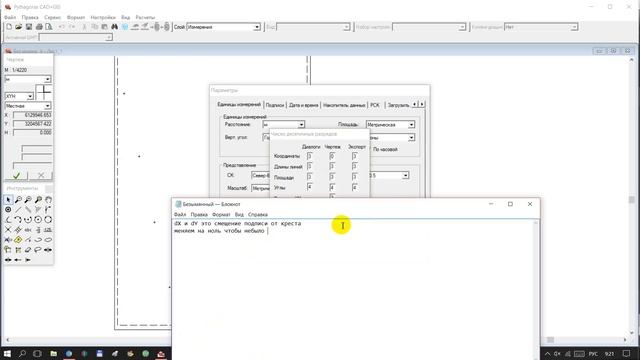Select the target point tool

click(x=8, y=209)
